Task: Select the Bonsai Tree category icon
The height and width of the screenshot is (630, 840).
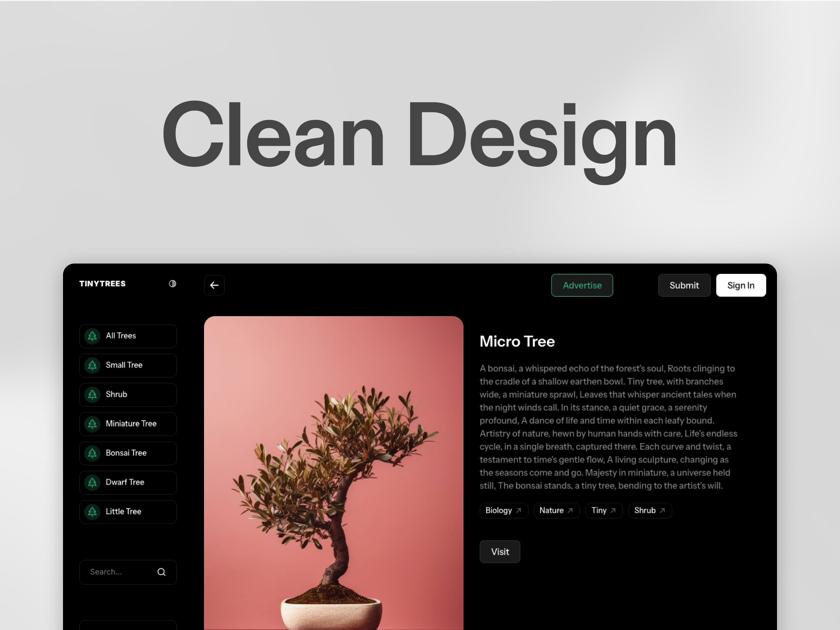Action: [93, 453]
